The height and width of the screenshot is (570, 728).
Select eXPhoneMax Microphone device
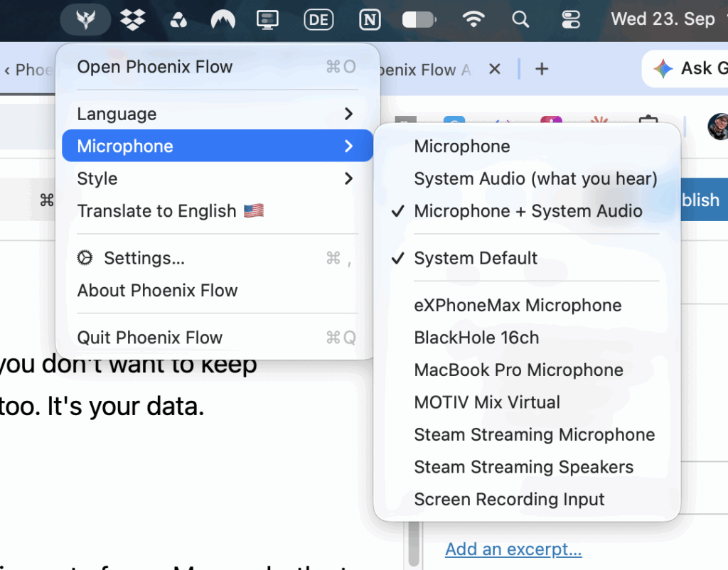point(527,305)
